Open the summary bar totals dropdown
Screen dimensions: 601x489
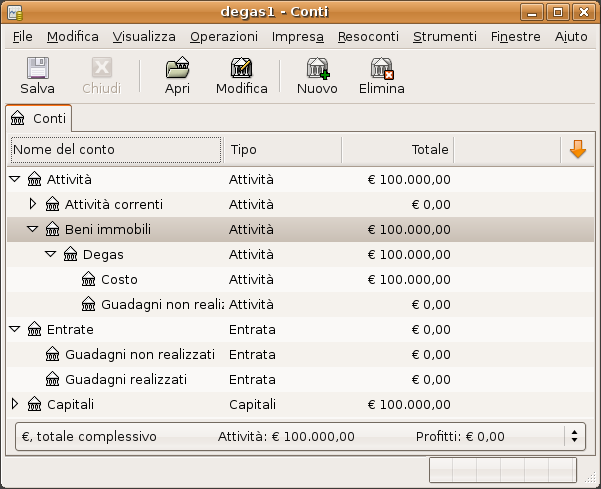point(574,436)
